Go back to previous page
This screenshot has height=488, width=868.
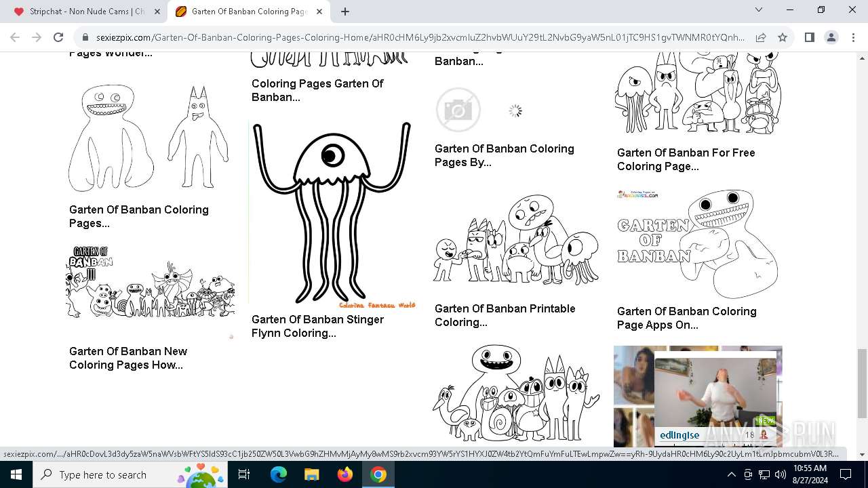coord(15,37)
